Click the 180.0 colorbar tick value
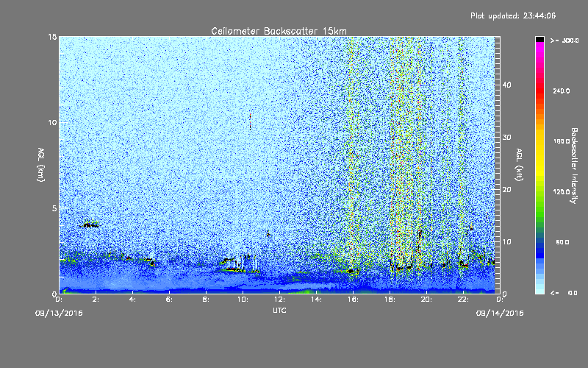 point(562,141)
